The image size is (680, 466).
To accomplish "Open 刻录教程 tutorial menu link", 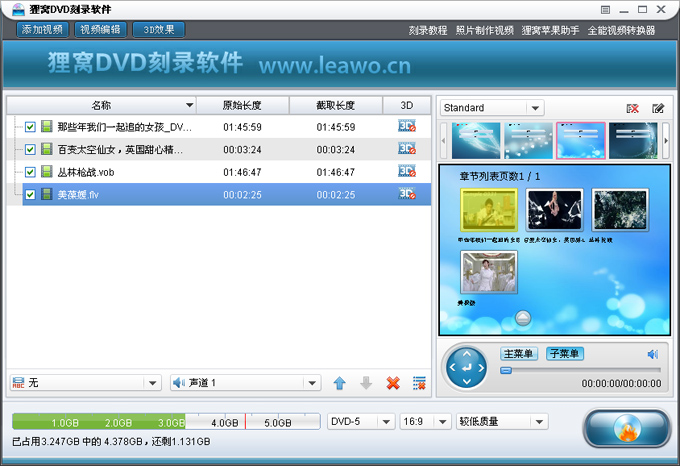I will (428, 30).
